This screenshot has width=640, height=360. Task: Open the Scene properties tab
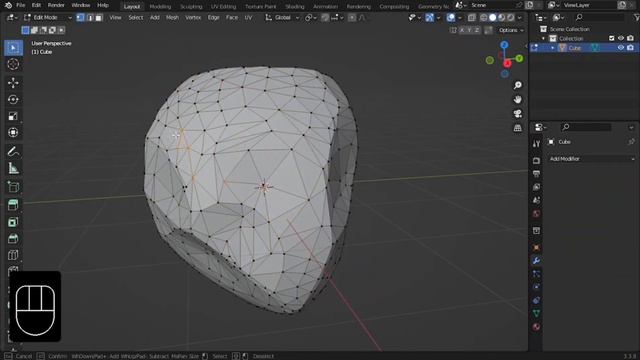pyautogui.click(x=536, y=200)
